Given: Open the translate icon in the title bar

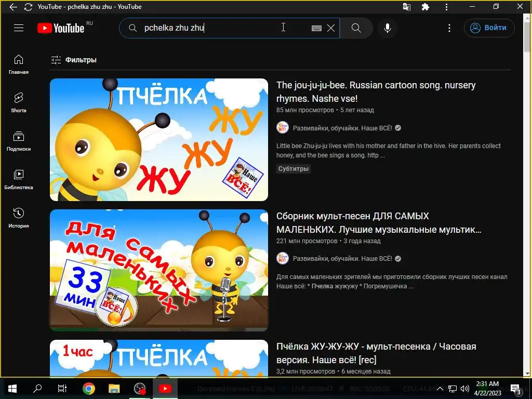Looking at the screenshot, I should [x=406, y=7].
